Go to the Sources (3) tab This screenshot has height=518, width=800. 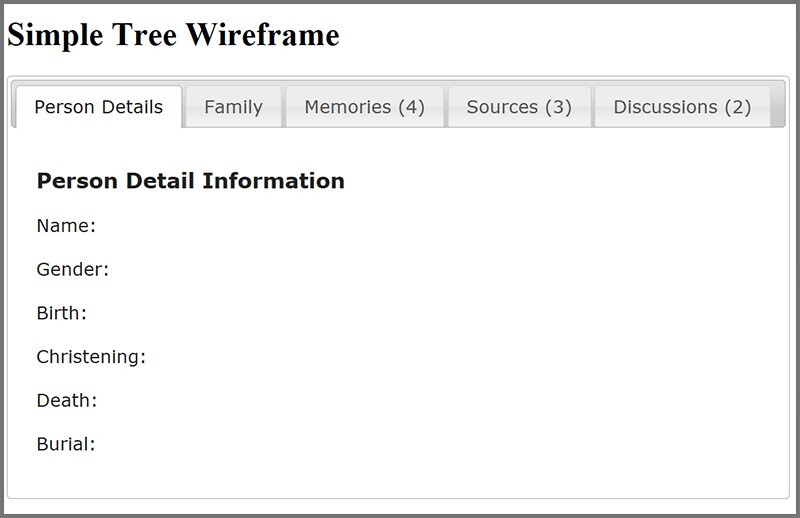[x=519, y=107]
